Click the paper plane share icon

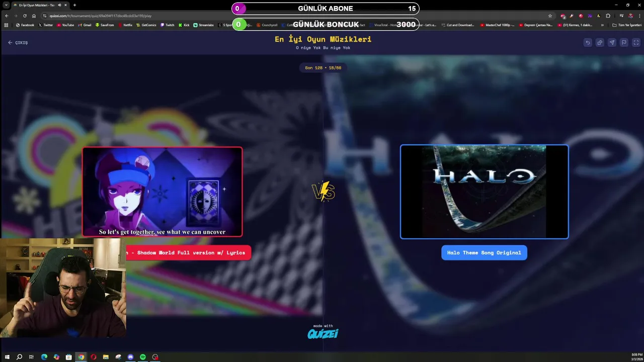pos(612,43)
